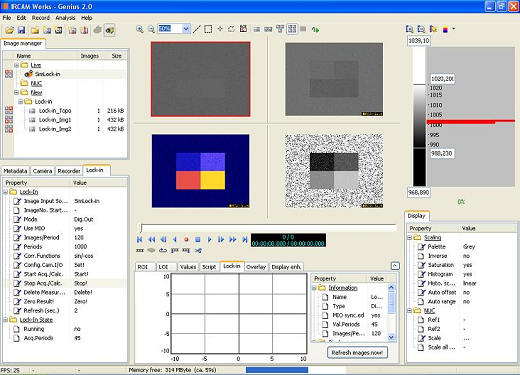Select the rectangle selection tool
Viewport: 520px width, 375px height.
click(208, 29)
